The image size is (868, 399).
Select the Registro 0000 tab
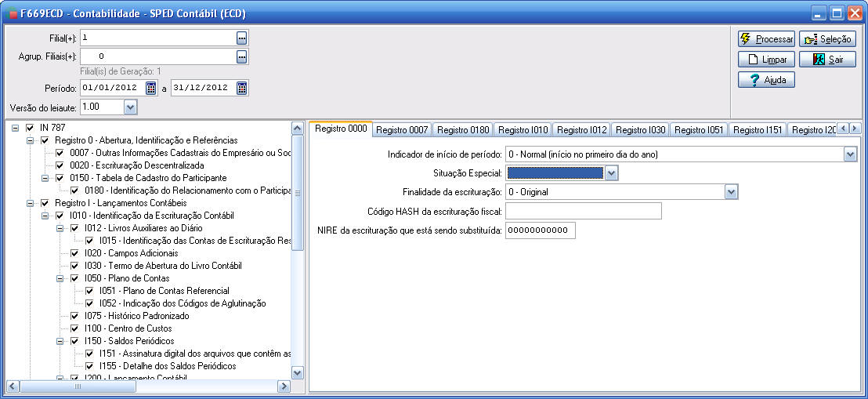pyautogui.click(x=341, y=129)
